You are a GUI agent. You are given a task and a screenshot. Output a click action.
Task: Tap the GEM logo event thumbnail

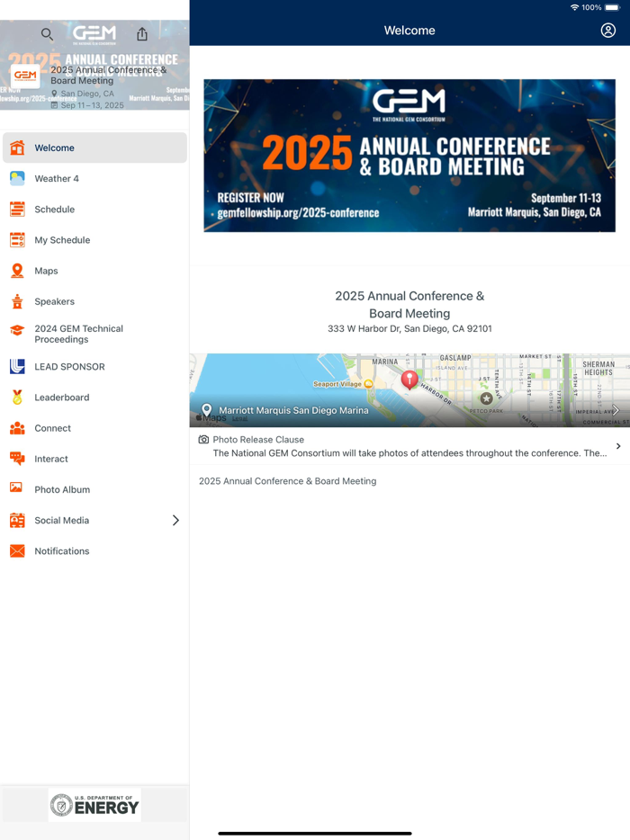(x=25, y=76)
